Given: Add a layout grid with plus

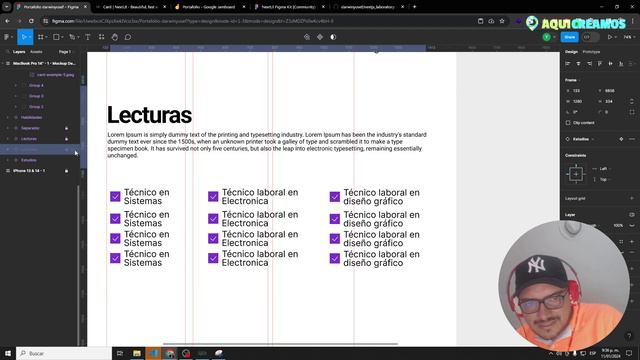Looking at the screenshot, I should (x=632, y=198).
